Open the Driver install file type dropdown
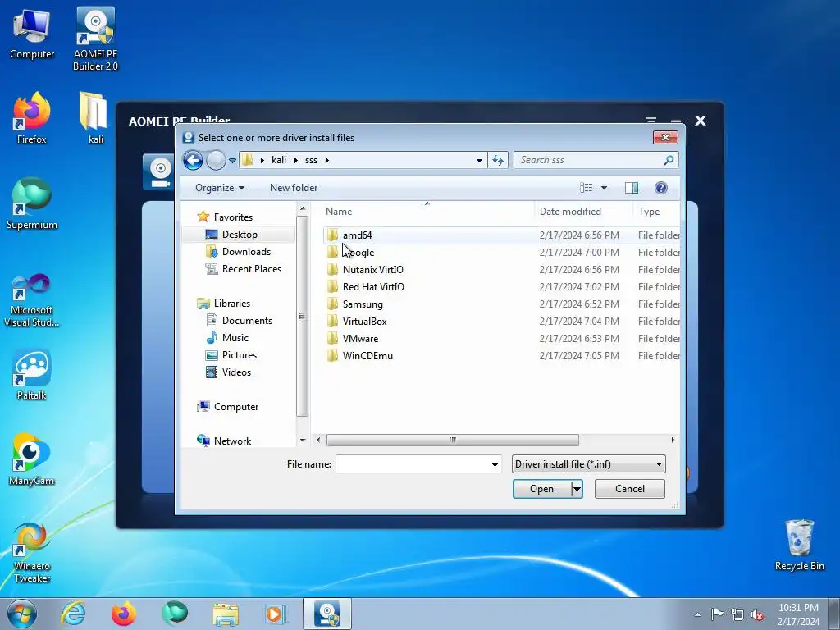Image resolution: width=840 pixels, height=630 pixels. point(589,464)
